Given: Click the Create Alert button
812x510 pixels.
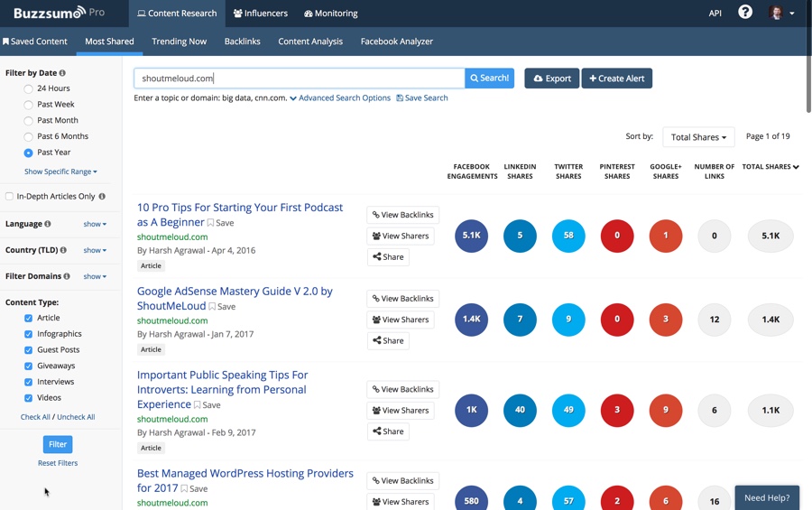Looking at the screenshot, I should tap(617, 79).
